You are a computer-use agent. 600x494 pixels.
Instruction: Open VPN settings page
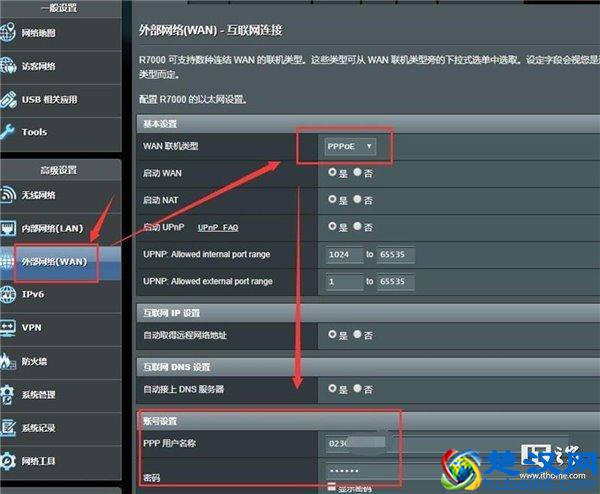(x=61, y=328)
